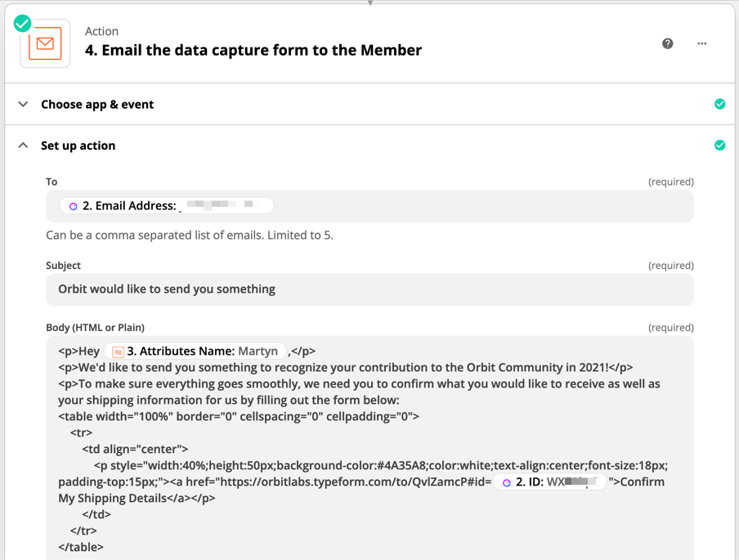Click the ID pill's step icon in the body

click(x=507, y=482)
